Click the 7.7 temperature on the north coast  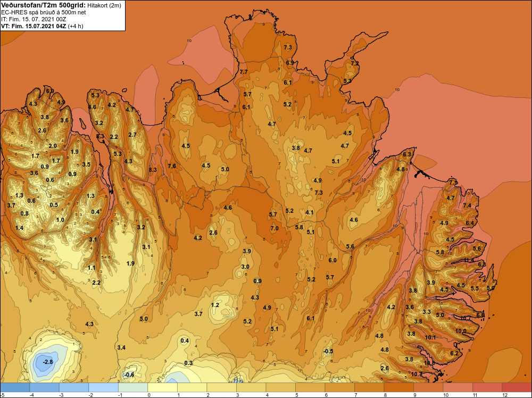(x=244, y=72)
